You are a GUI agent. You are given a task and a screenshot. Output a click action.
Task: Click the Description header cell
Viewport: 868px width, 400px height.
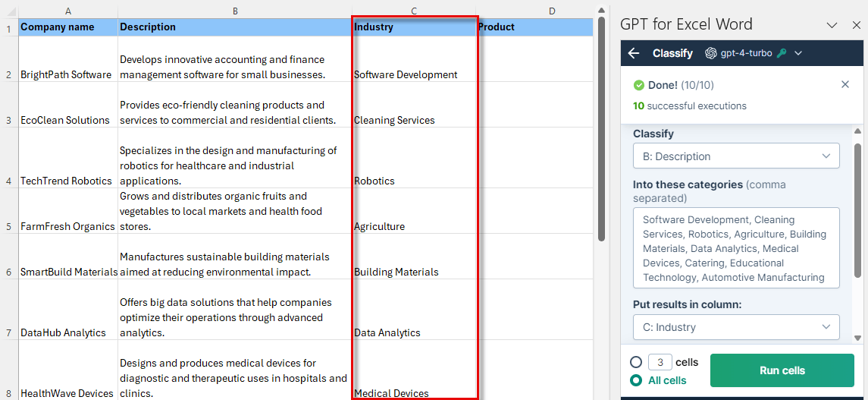235,27
